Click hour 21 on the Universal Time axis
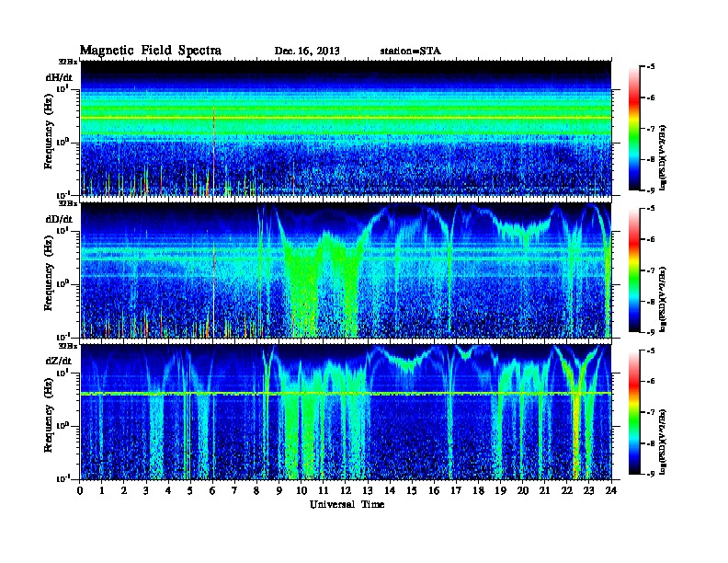This screenshot has width=728, height=563. click(544, 490)
